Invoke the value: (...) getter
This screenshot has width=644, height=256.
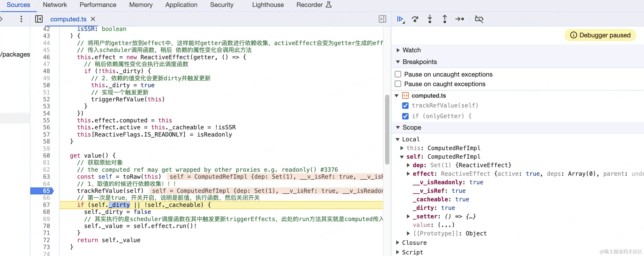[x=446, y=225]
